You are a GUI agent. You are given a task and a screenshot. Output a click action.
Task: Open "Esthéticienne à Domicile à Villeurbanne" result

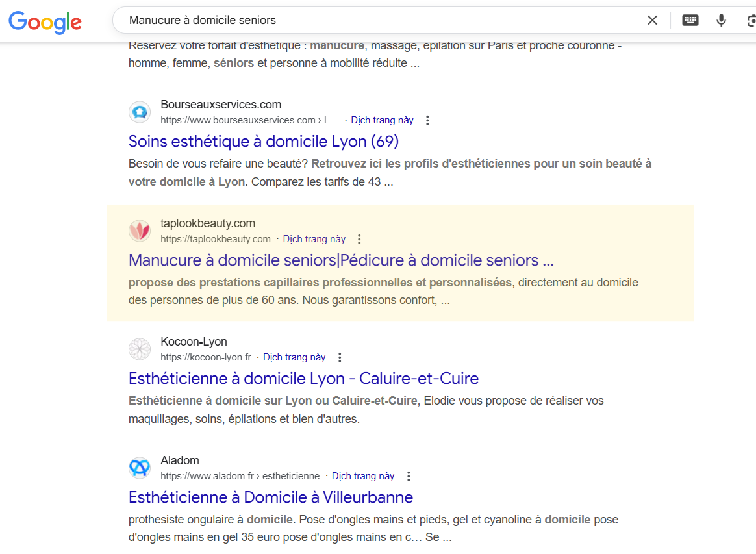click(x=271, y=497)
